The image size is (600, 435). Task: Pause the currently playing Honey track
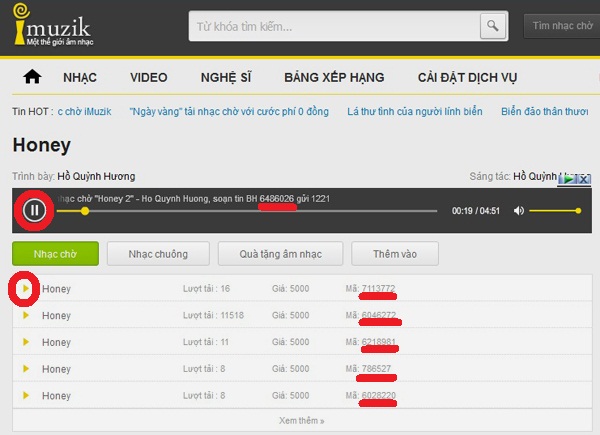coord(34,210)
